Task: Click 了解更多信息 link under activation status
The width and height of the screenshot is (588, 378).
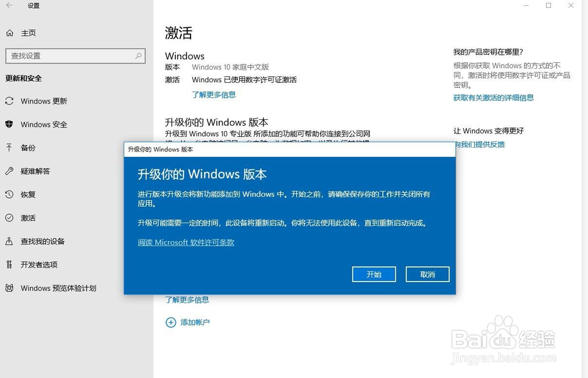Action: (x=214, y=95)
